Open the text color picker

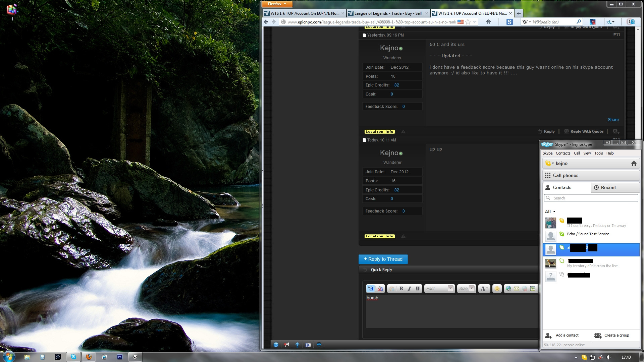point(484,288)
